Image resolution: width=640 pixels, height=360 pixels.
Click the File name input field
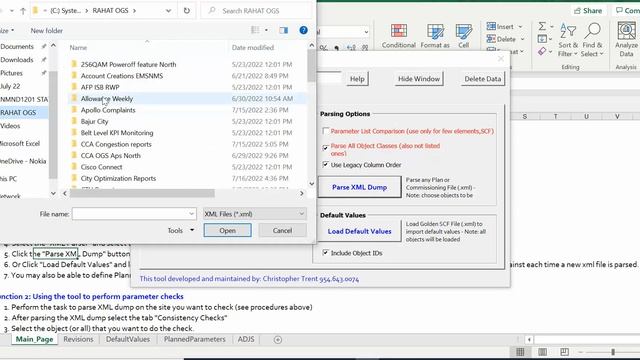click(130, 214)
